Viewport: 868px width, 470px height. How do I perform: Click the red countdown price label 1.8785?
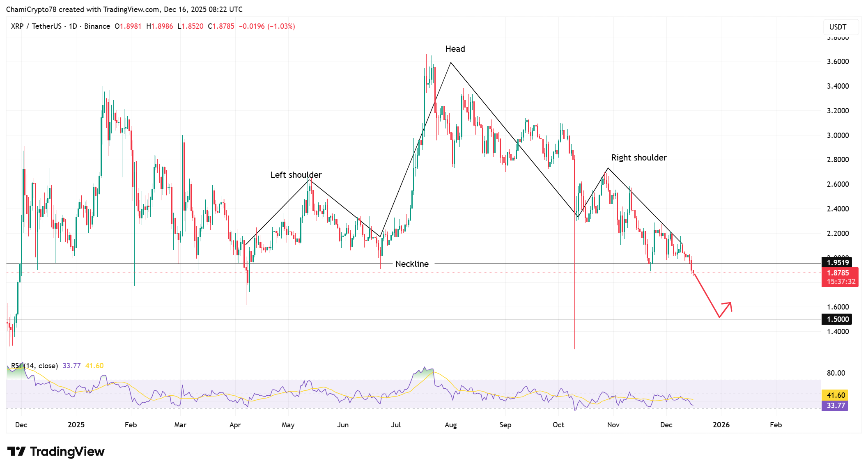coord(840,273)
